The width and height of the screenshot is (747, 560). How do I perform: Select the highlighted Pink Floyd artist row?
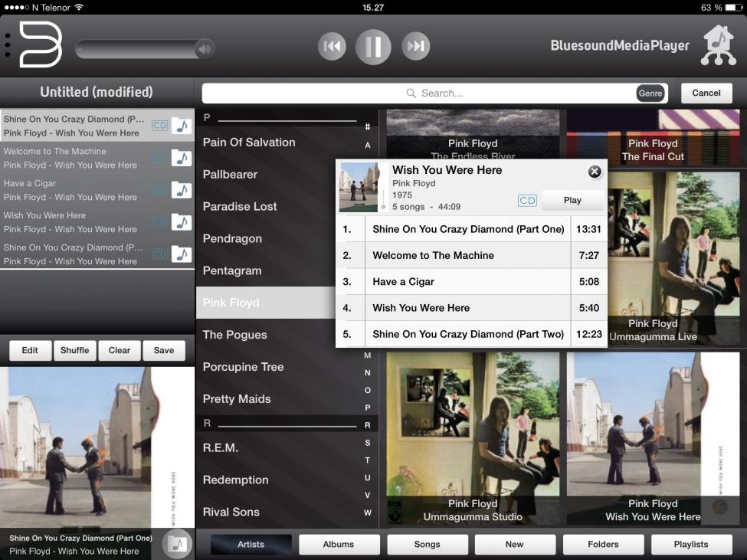[x=266, y=303]
